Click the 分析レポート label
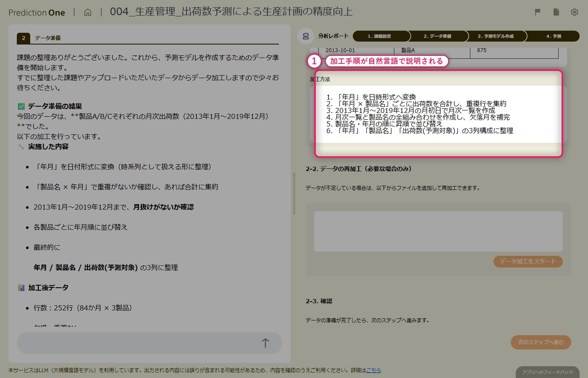Screen dimensions: 588x378 click(x=333, y=36)
